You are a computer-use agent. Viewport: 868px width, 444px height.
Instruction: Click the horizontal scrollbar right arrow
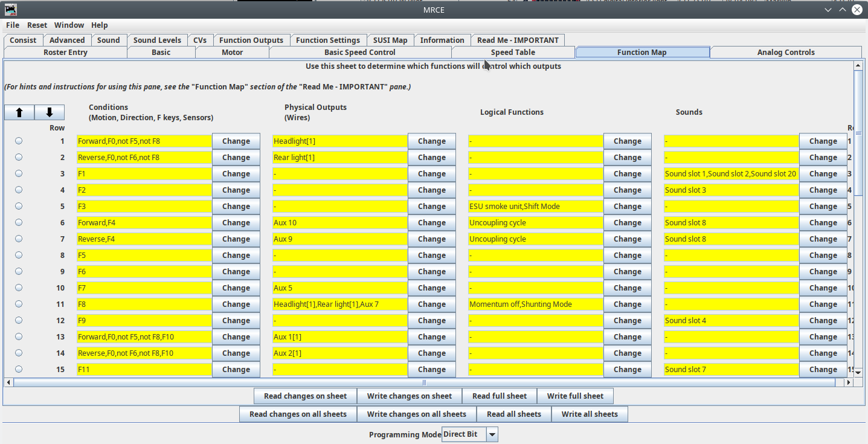(x=849, y=382)
